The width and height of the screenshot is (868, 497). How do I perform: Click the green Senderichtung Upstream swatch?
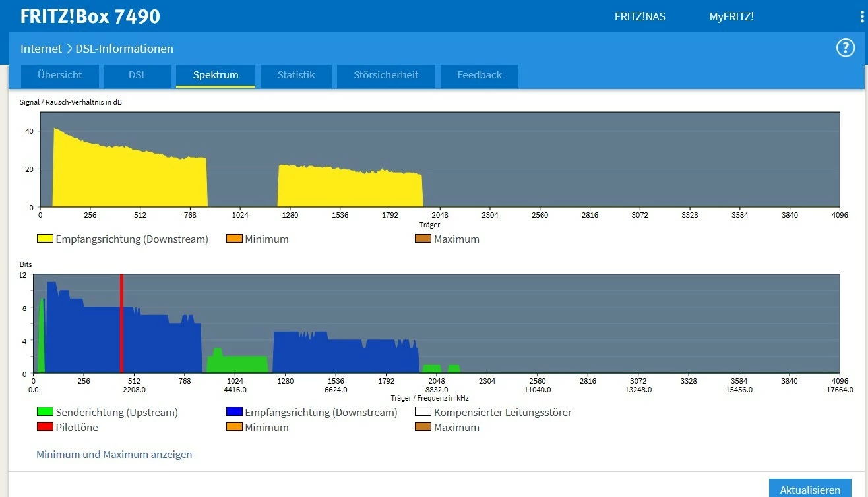pyautogui.click(x=45, y=412)
